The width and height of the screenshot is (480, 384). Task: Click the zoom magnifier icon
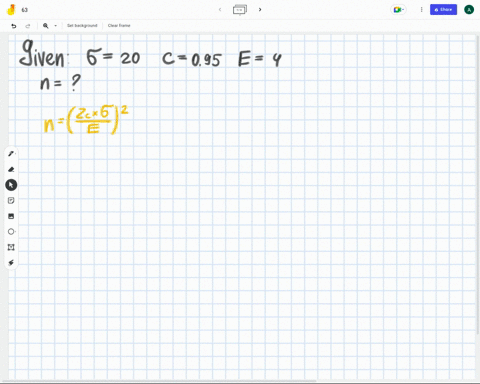tap(46, 26)
